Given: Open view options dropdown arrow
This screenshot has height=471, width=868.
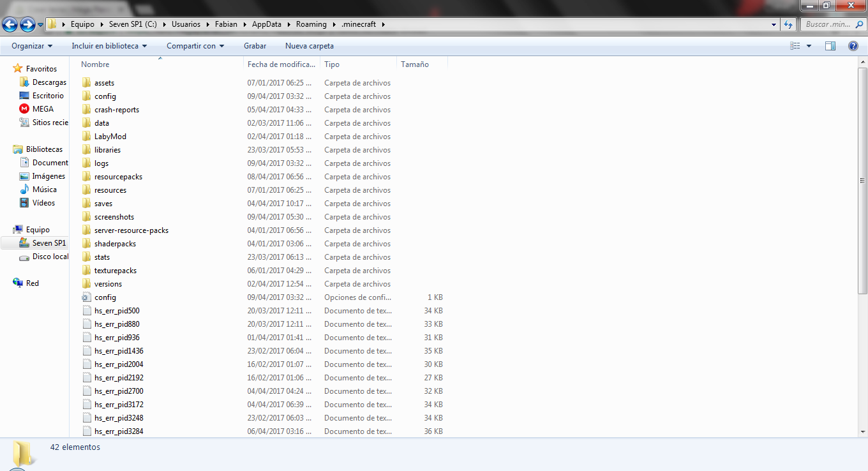Looking at the screenshot, I should pyautogui.click(x=809, y=46).
